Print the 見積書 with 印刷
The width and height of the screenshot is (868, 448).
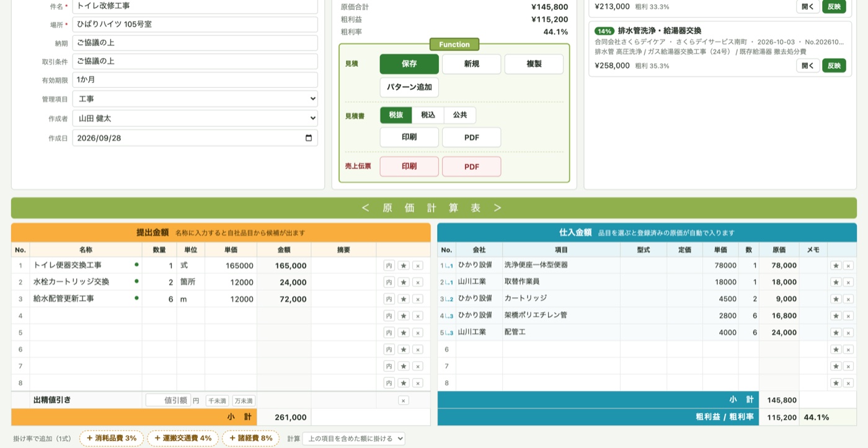(409, 138)
